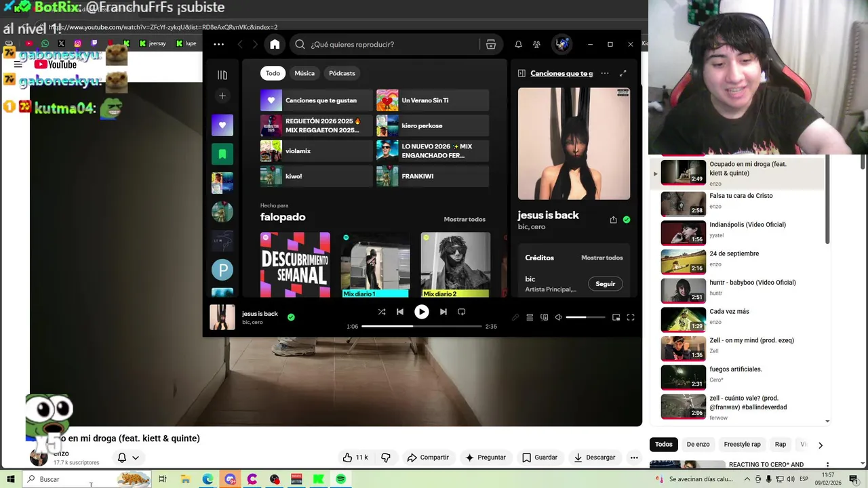
Task: Create new playlist with plus icon
Action: pyautogui.click(x=222, y=96)
